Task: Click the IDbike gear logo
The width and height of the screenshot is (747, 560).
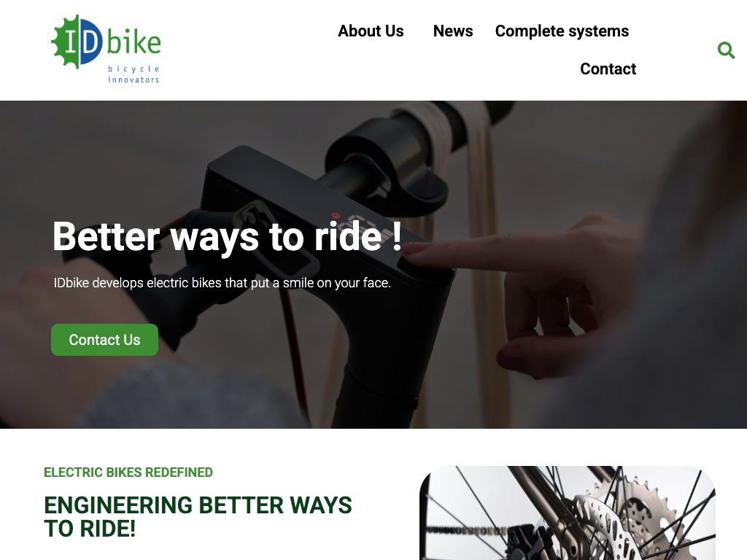Action: pyautogui.click(x=77, y=42)
